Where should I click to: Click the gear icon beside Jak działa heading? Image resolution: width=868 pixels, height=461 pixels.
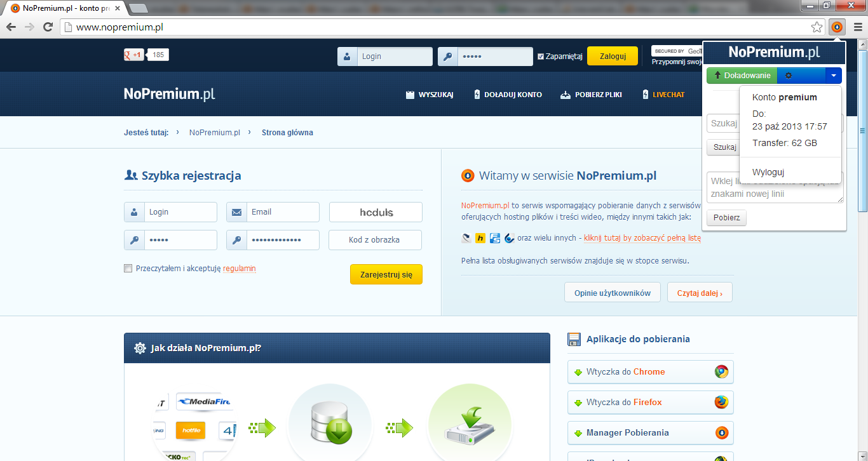140,348
